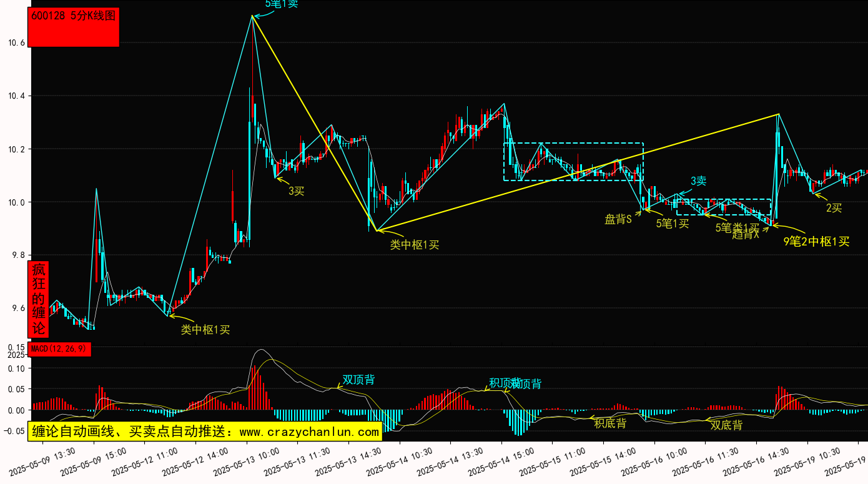Click the 9.6 price axis label
868x484 pixels.
(x=19, y=309)
